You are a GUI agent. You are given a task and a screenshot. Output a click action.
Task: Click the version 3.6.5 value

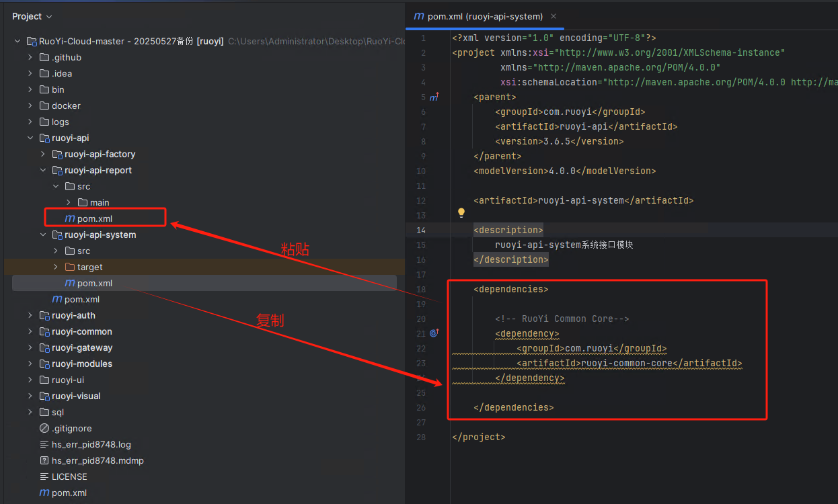[x=556, y=141]
